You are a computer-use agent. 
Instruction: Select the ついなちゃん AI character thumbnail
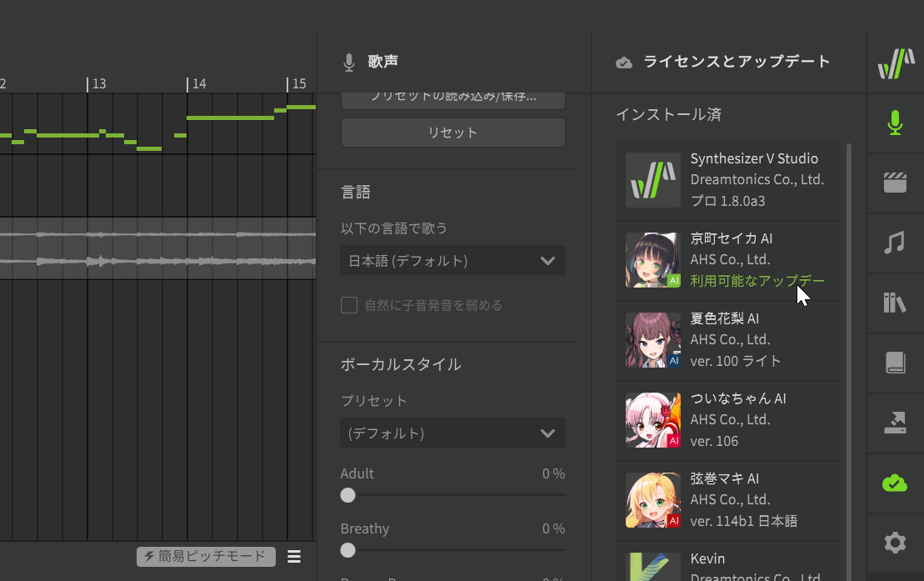pos(653,420)
